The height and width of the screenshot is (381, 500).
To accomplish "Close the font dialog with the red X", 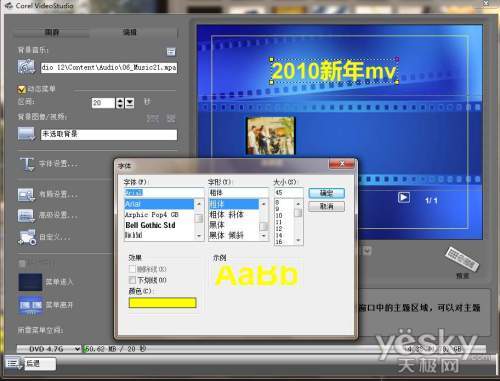I will click(341, 164).
